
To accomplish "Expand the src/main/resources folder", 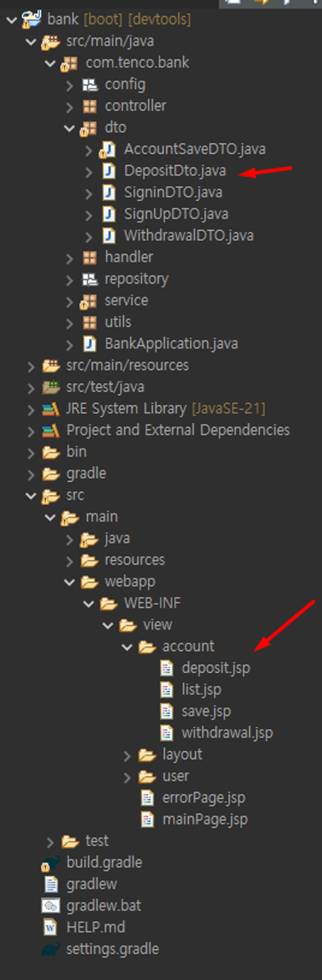I will (x=31, y=366).
